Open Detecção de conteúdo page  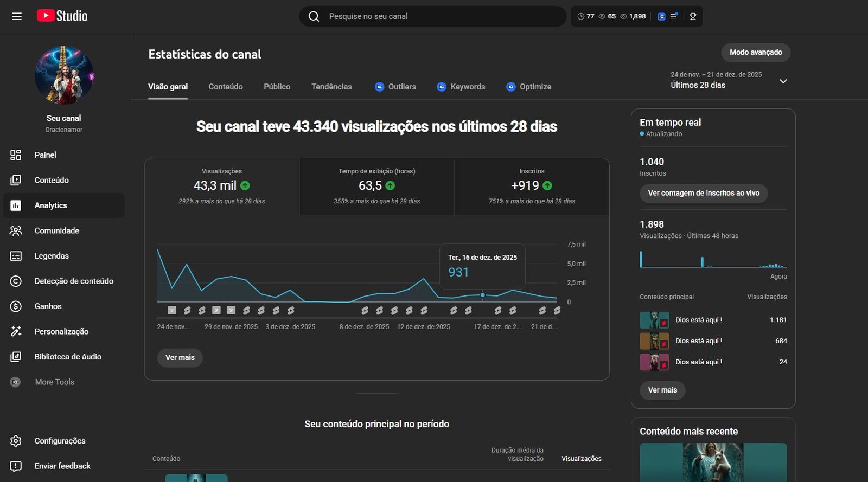tap(74, 281)
